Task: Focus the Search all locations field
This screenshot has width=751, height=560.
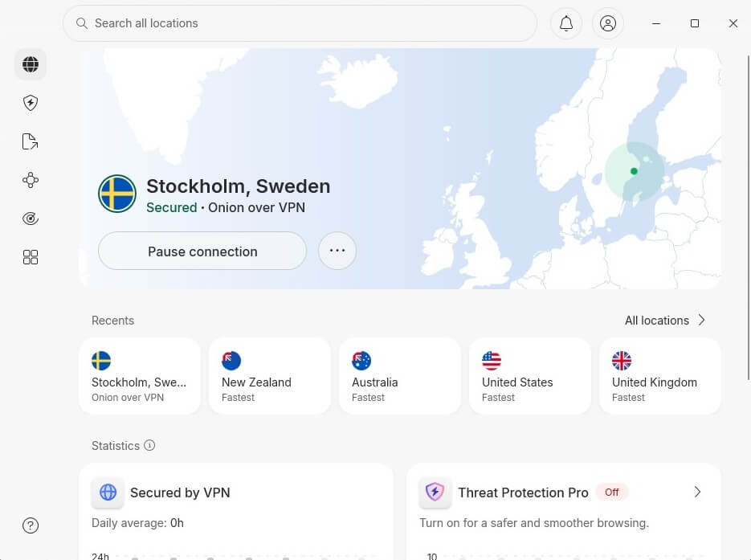Action: 300,23
